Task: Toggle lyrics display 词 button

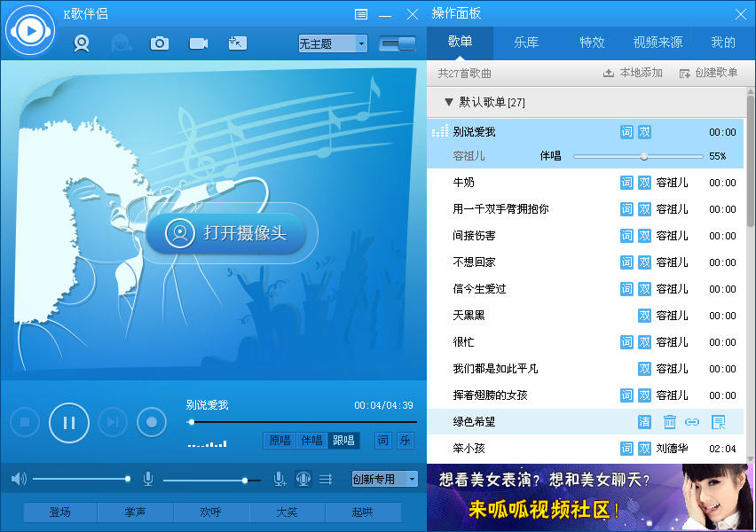Action: point(382,440)
